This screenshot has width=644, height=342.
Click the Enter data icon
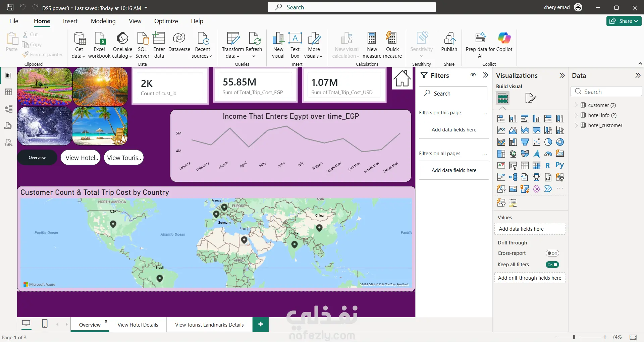[159, 39]
